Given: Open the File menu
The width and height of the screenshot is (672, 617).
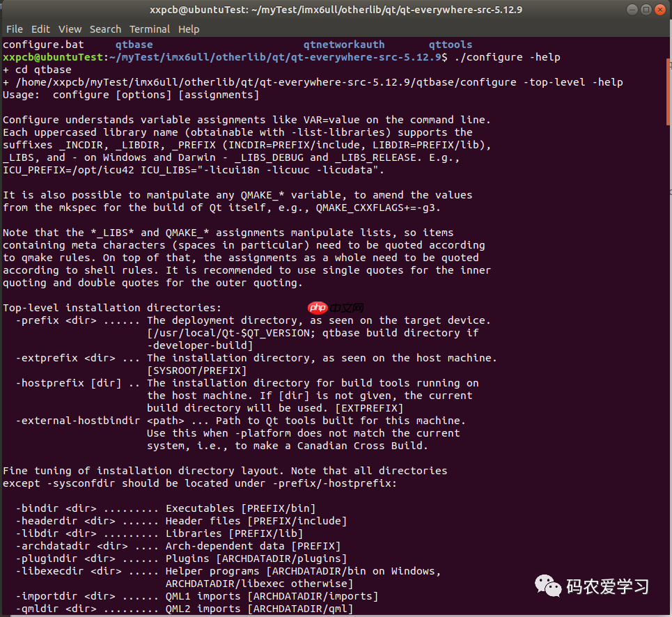Looking at the screenshot, I should 14,29.
